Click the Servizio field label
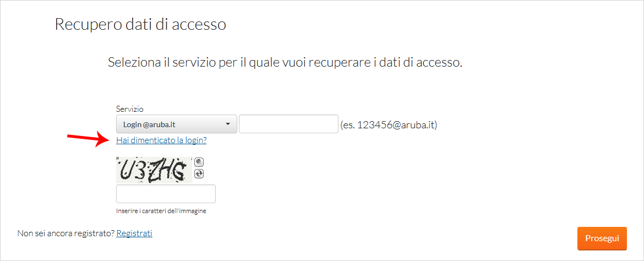644x261 pixels. [130, 109]
